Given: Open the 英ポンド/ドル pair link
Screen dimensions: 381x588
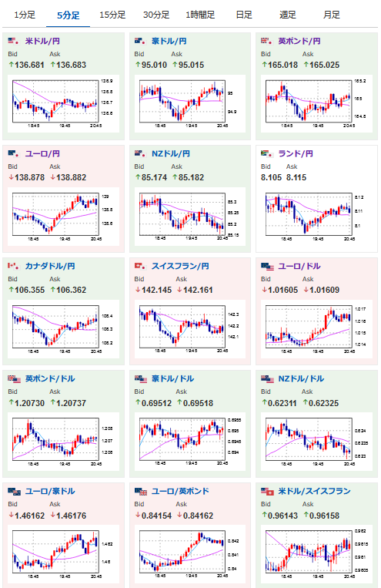Looking at the screenshot, I should 50,378.
